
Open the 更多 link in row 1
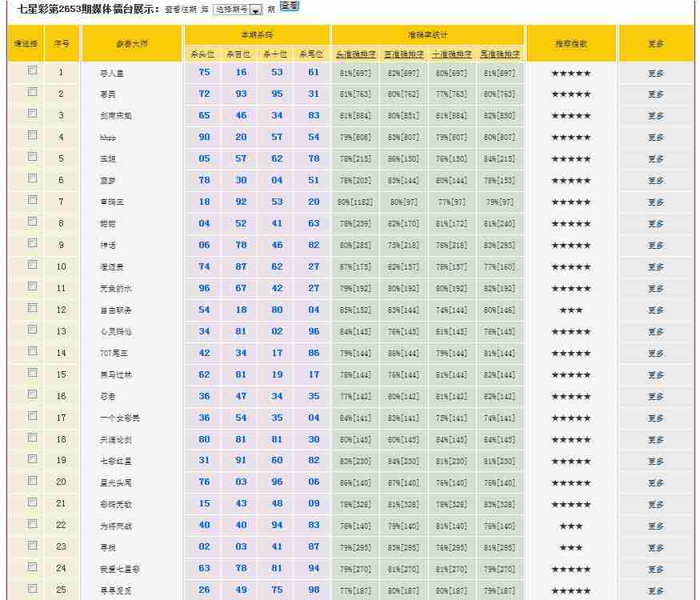(x=655, y=73)
